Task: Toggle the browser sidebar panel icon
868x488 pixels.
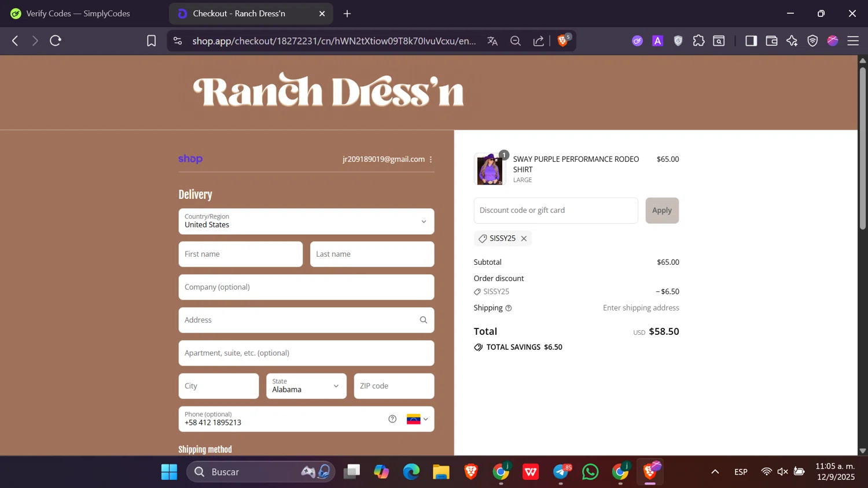Action: 751,41
